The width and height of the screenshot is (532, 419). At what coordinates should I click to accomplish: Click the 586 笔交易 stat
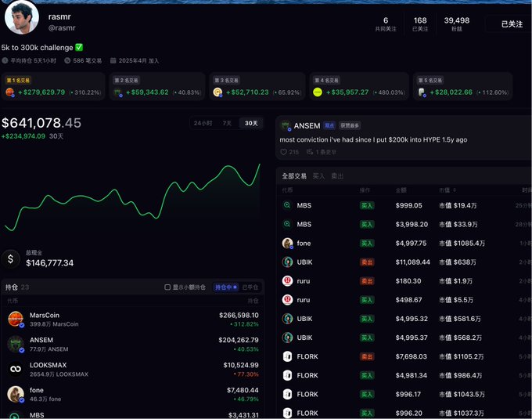[84, 60]
